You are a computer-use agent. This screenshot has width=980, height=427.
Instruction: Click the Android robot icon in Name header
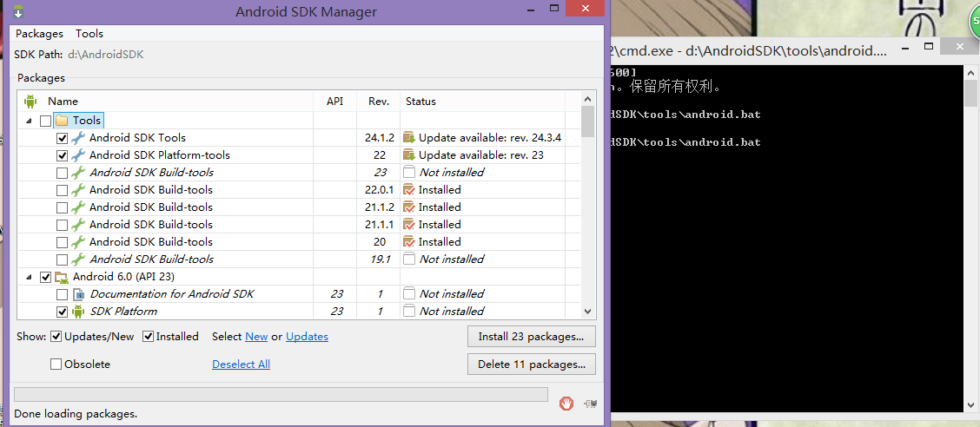point(30,102)
